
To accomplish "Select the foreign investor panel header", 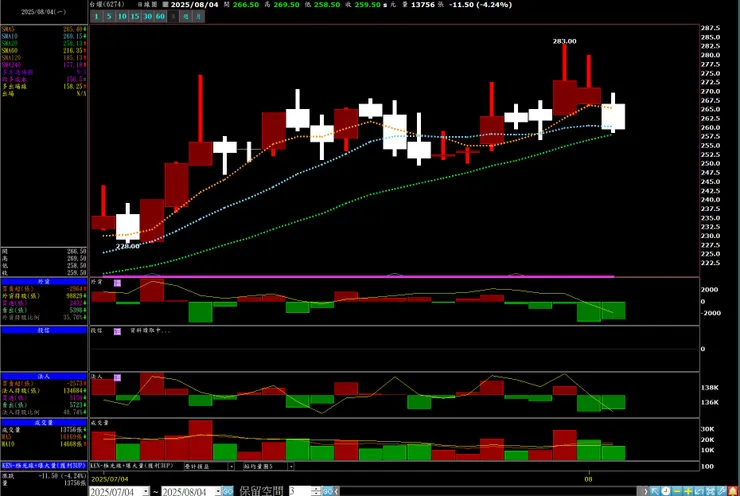I will pos(44,281).
